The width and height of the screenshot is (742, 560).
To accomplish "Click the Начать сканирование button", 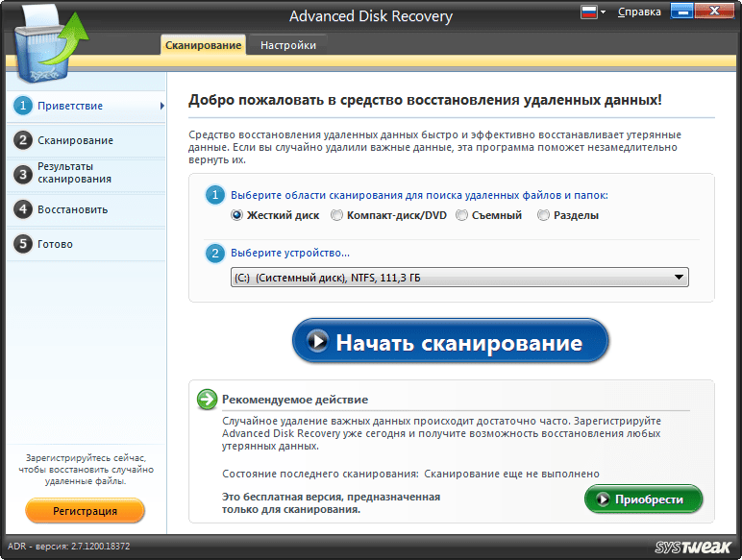I will pyautogui.click(x=450, y=341).
